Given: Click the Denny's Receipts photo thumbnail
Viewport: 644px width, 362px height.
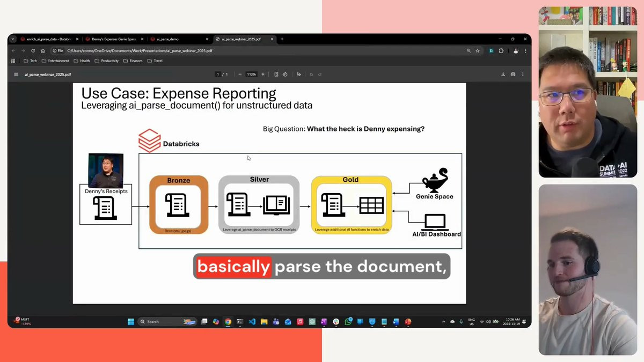Looking at the screenshot, I should (106, 170).
